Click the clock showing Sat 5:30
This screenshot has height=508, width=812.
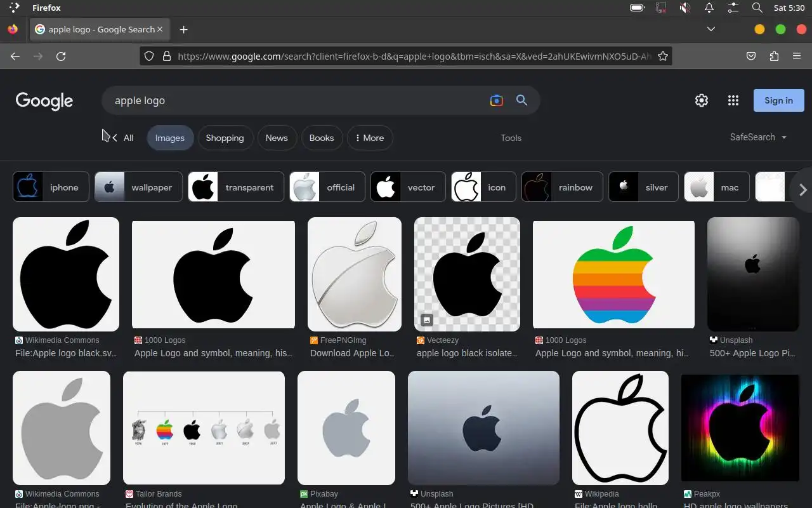coord(789,8)
